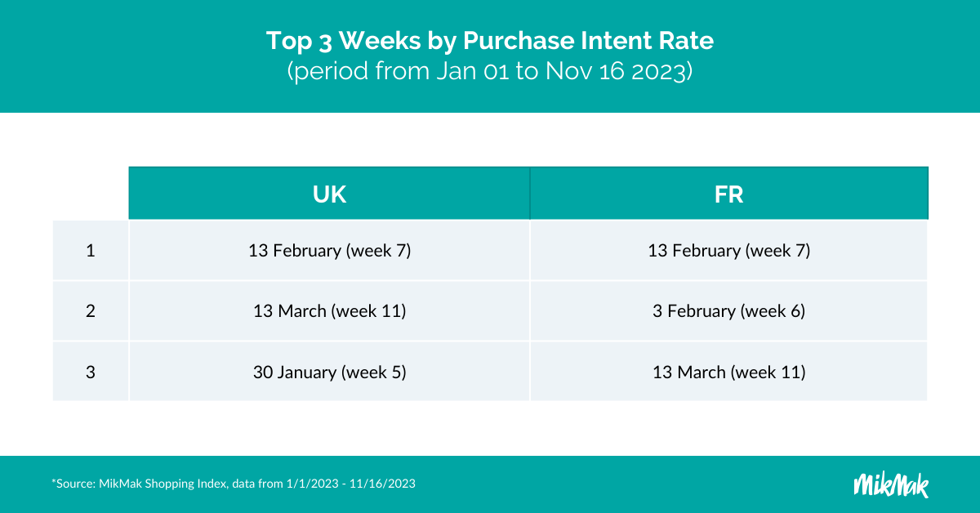Click FR's 3 February (week 6) cell
980x513 pixels.
point(728,311)
